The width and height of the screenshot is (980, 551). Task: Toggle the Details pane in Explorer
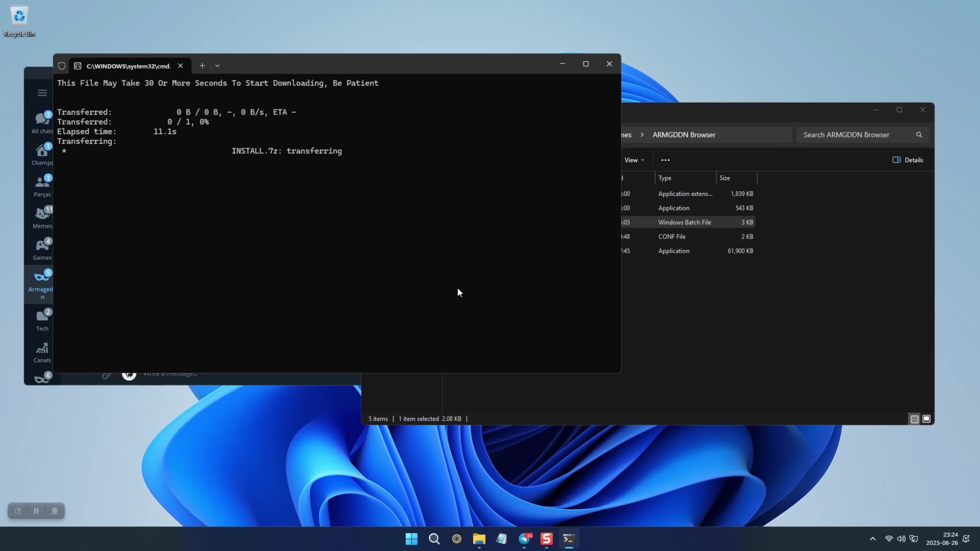[908, 160]
